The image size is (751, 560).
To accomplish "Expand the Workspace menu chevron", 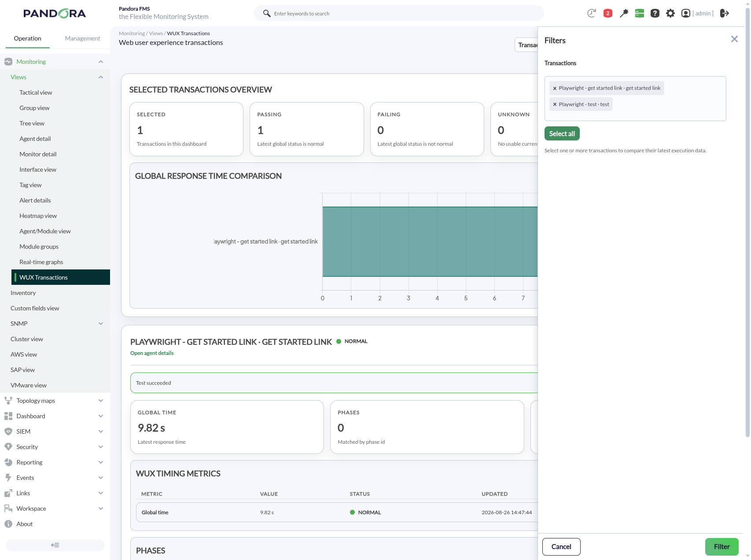I will [x=101, y=508].
